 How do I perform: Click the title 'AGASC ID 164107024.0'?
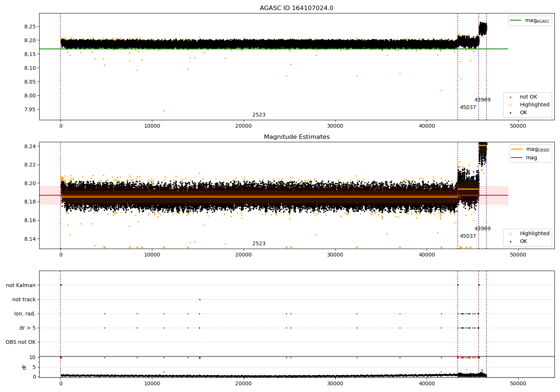pos(296,8)
